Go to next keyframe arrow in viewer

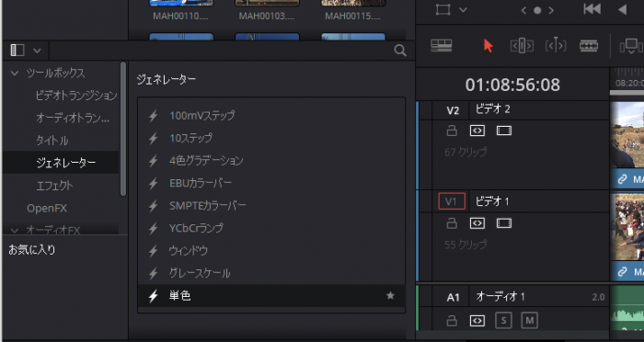pyautogui.click(x=551, y=11)
